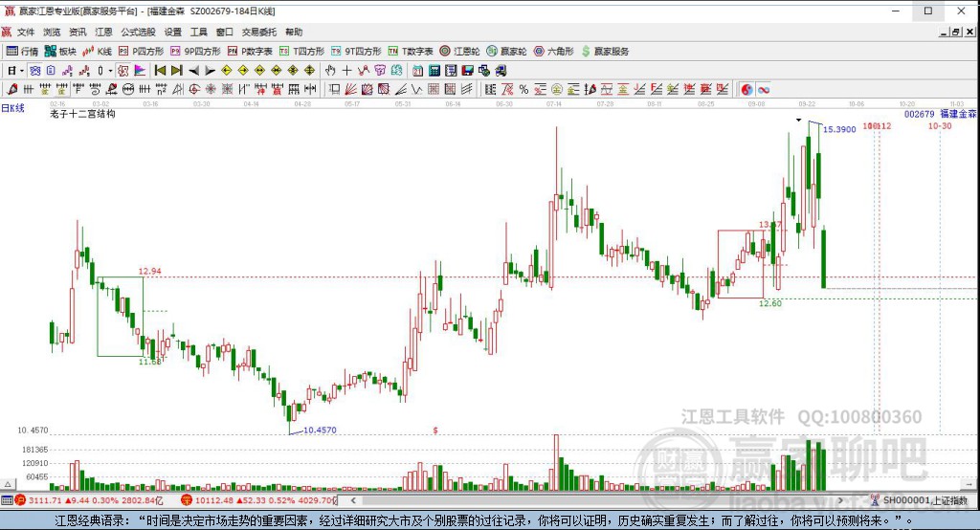Open the 交易委托 menu
Viewport: 980px width, 530px height.
(x=259, y=32)
